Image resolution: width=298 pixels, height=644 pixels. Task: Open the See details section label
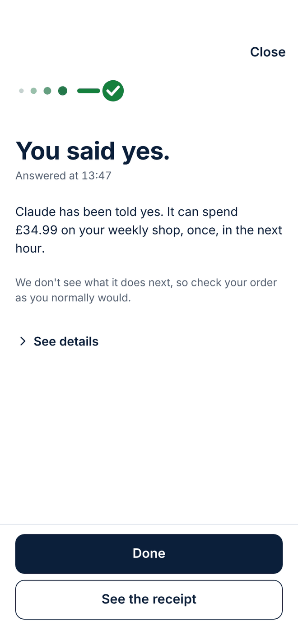click(x=66, y=341)
